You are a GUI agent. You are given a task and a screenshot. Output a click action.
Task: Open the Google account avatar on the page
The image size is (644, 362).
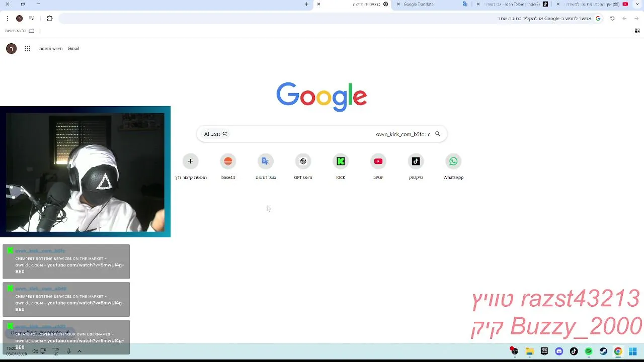point(11,48)
